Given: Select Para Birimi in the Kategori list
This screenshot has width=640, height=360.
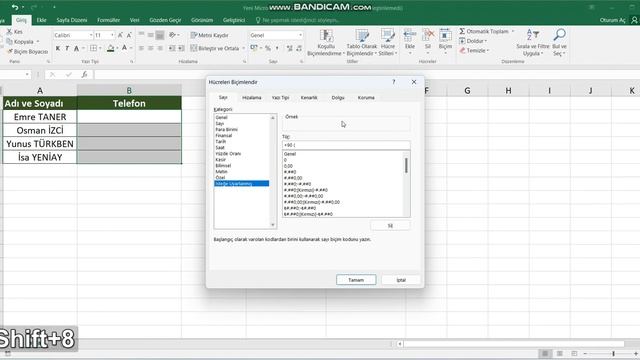Looking at the screenshot, I should (x=227, y=129).
